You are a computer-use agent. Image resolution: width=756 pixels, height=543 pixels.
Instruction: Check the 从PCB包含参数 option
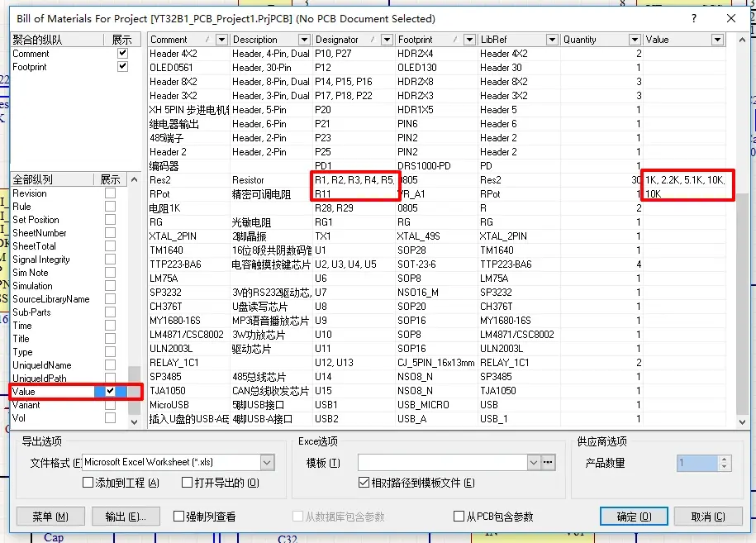(459, 517)
